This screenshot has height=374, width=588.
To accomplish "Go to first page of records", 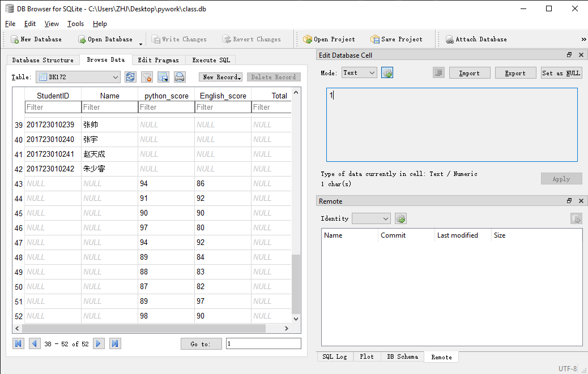I will (18, 343).
